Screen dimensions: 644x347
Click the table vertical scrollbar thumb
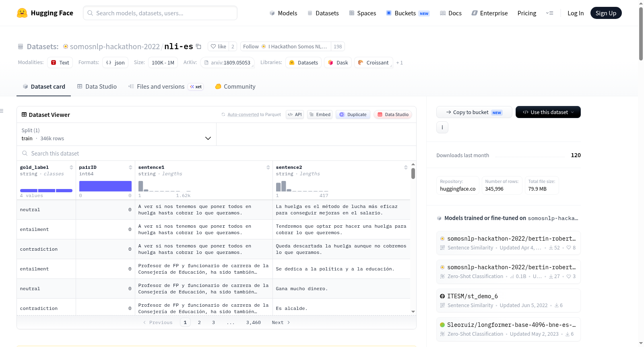click(413, 173)
